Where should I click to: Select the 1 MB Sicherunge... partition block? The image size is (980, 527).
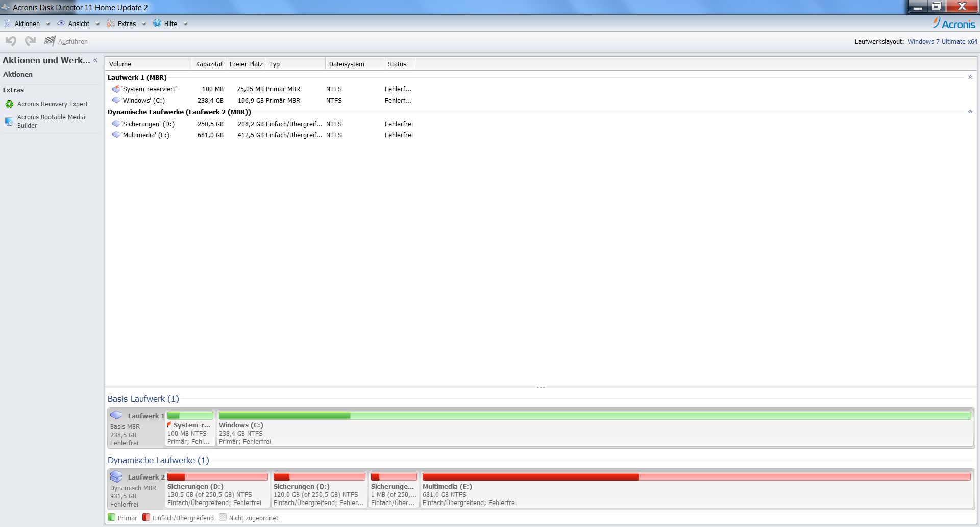point(394,489)
